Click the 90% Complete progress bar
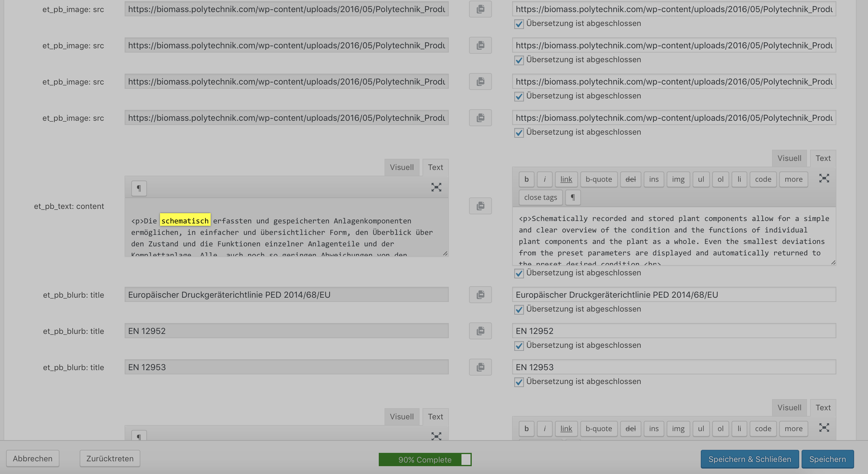 pyautogui.click(x=425, y=460)
